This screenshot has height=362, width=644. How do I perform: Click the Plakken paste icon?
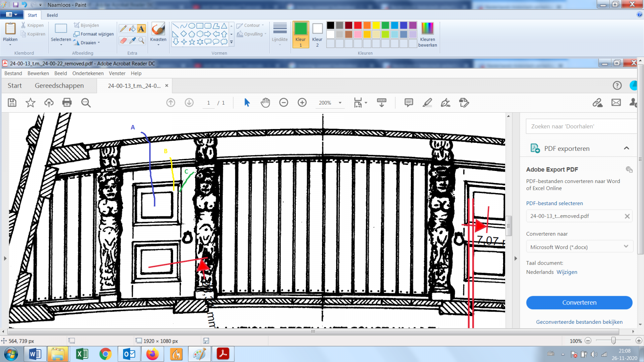(10, 29)
